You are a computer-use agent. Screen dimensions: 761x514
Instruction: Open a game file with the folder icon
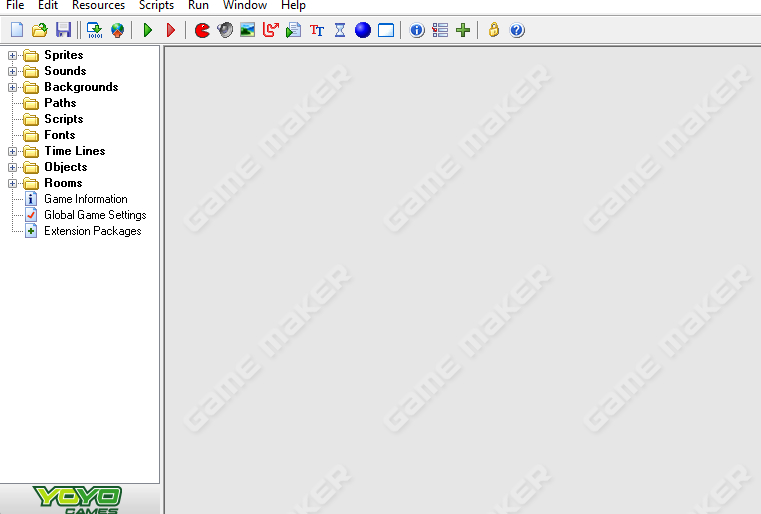(x=39, y=30)
